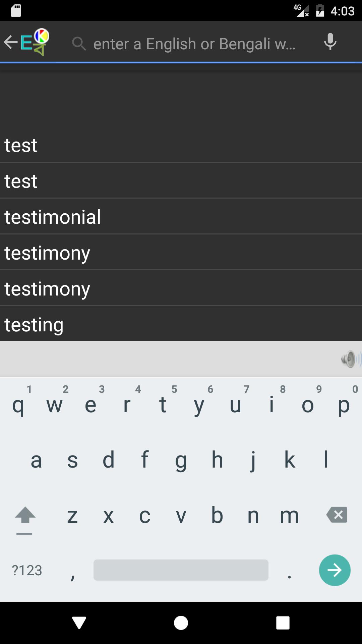Viewport: 362px width, 644px height.
Task: Tap the speaker pronunciation icon
Action: tap(350, 359)
